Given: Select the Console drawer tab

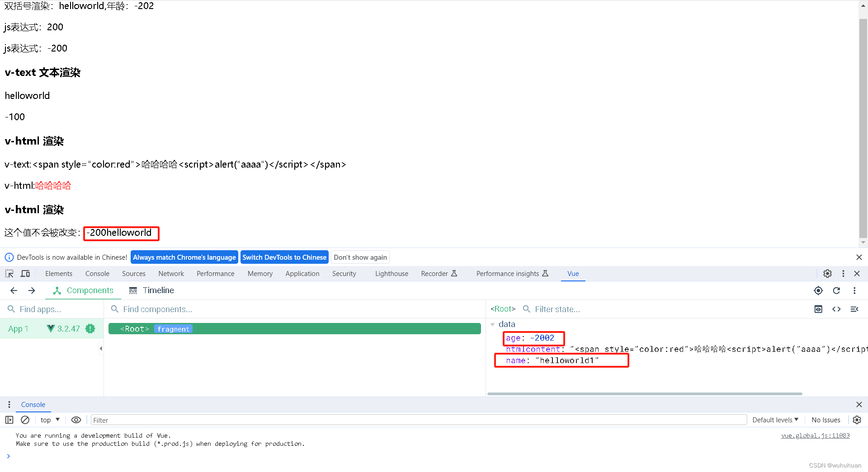Looking at the screenshot, I should 33,405.
